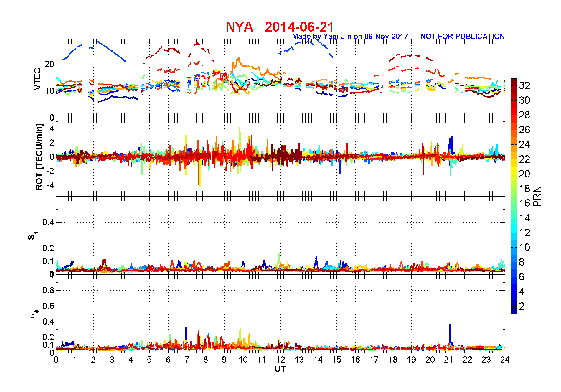Viewport: 561px width, 392px height.
Task: Click the PRN color scale bar
Action: click(514, 196)
